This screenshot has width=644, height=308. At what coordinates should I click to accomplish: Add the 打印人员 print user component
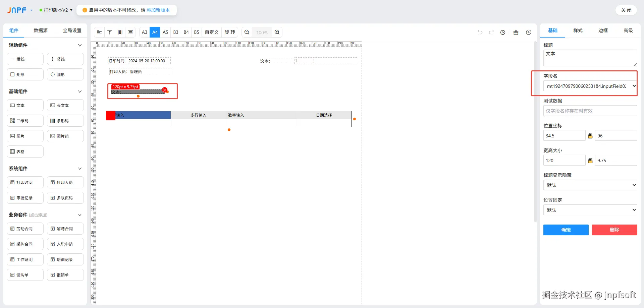coord(65,182)
